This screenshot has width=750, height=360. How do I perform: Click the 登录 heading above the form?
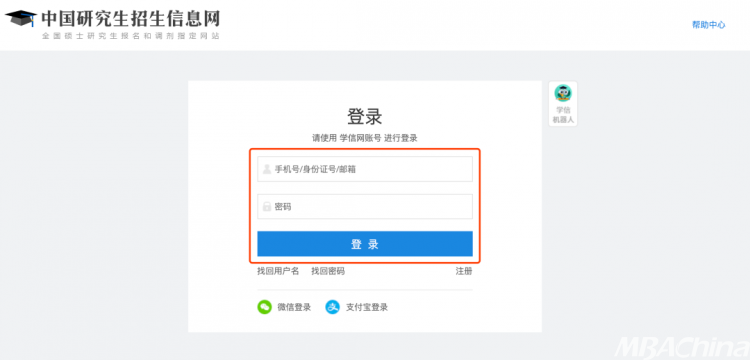tap(365, 117)
